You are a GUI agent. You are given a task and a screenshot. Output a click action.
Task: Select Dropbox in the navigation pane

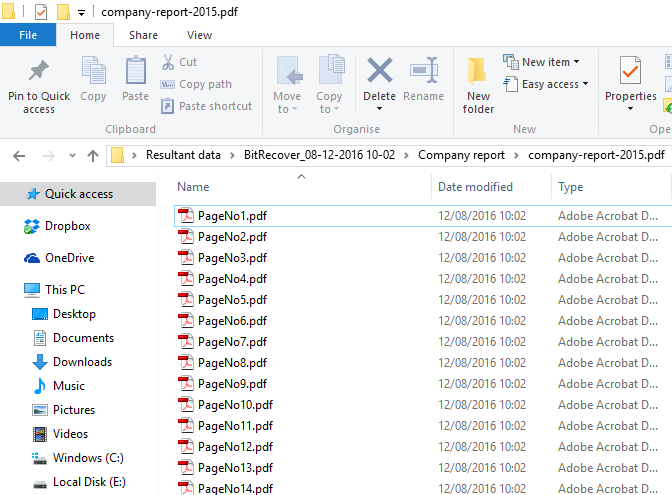pos(67,226)
